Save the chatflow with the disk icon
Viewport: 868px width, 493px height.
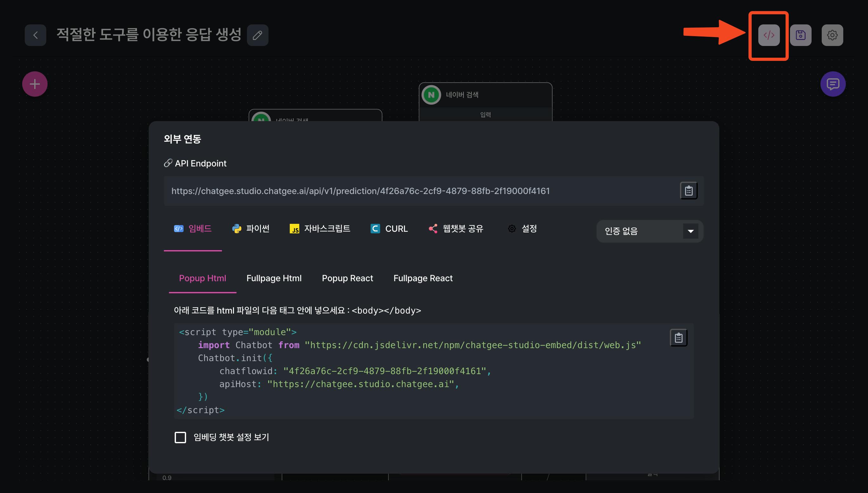pos(800,35)
